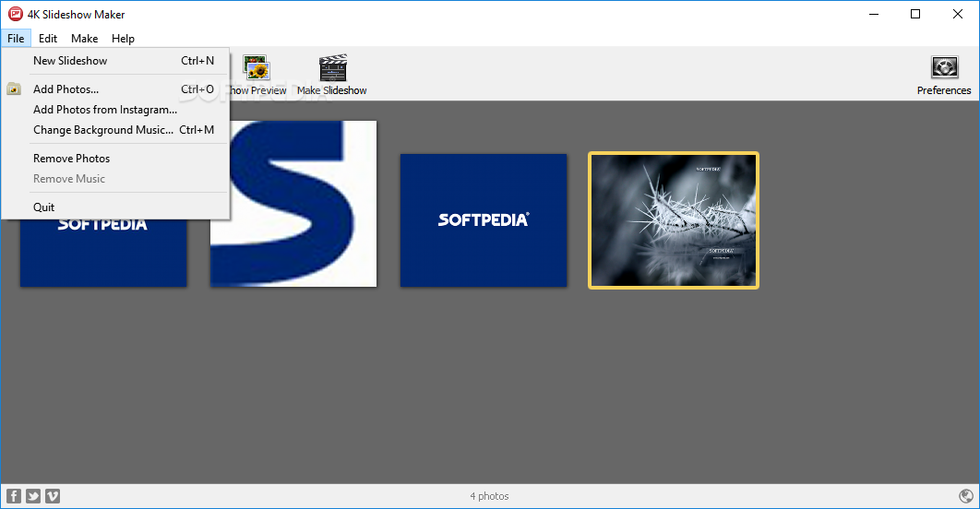Image resolution: width=980 pixels, height=509 pixels.
Task: Open the Facebook icon in status bar
Action: click(x=14, y=496)
